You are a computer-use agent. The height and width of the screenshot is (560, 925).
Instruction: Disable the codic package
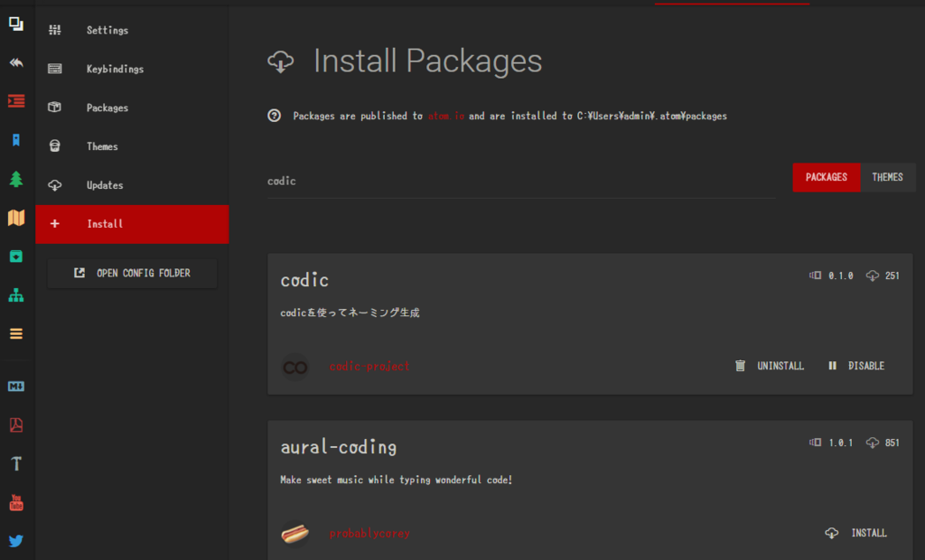[856, 366]
